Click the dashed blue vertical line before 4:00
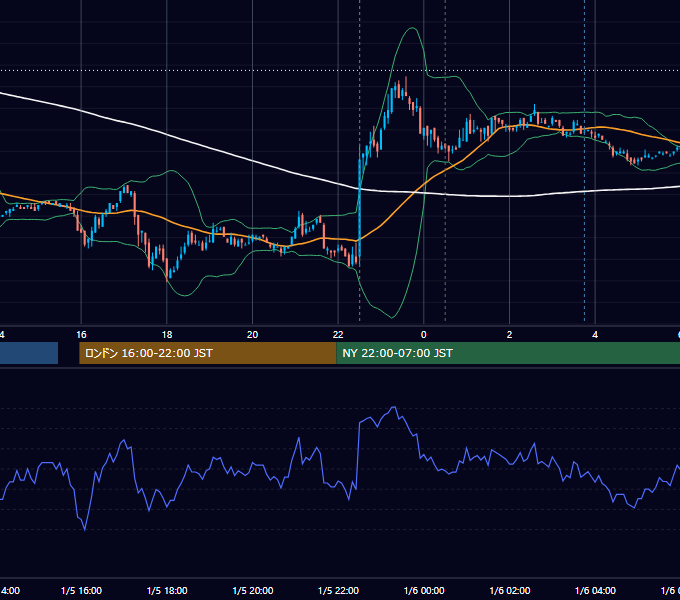 coord(584,160)
